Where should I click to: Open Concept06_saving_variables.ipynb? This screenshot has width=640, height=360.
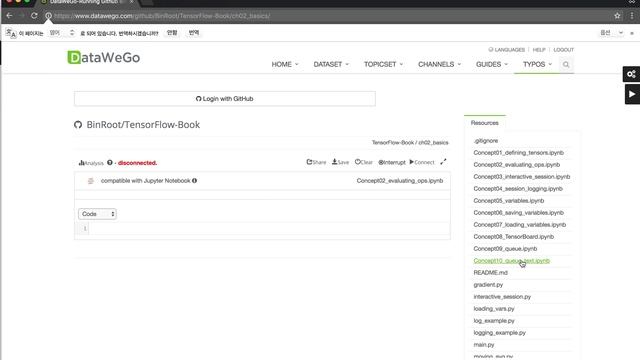pos(518,213)
